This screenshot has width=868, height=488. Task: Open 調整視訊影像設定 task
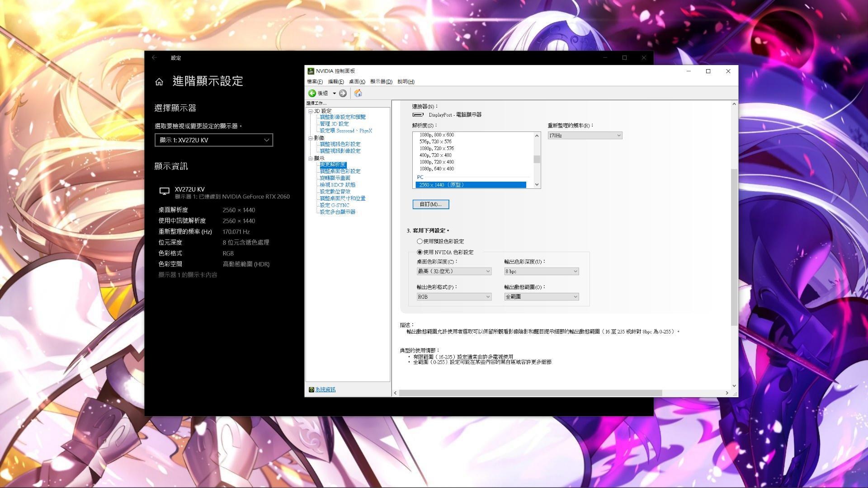click(x=340, y=151)
